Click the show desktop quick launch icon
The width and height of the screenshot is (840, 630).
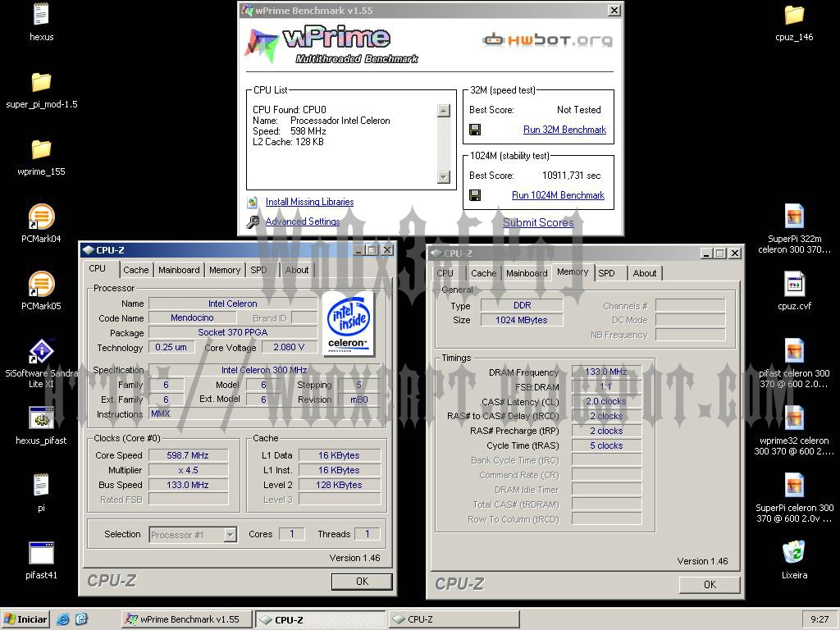(x=81, y=619)
